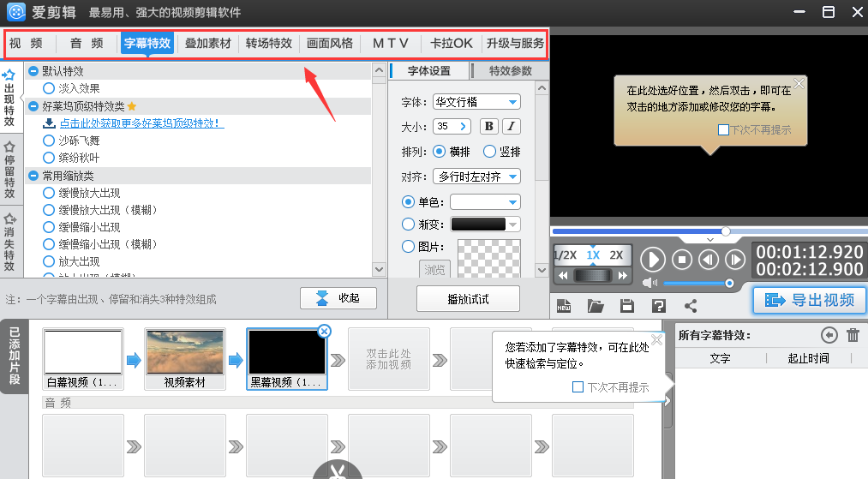Open the 特效参数 tab
This screenshot has height=479, width=868.
511,71
